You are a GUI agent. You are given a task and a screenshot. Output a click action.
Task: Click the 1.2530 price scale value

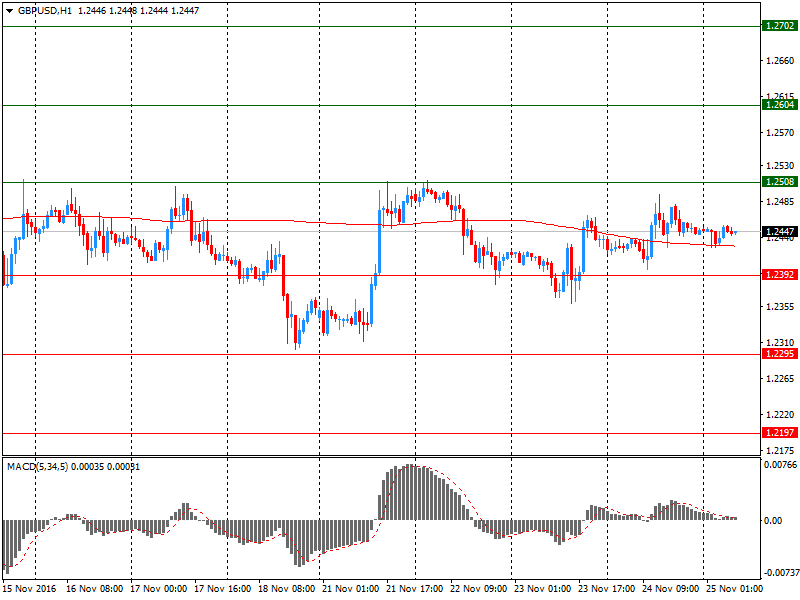click(780, 166)
